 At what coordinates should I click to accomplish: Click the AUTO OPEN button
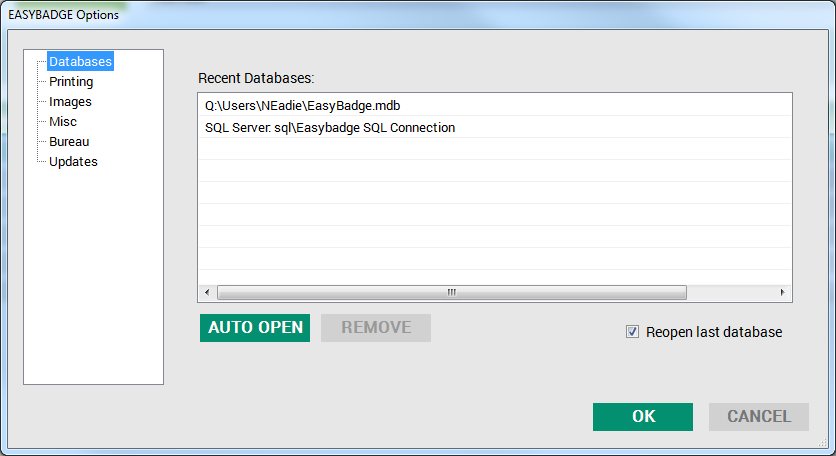click(x=255, y=327)
